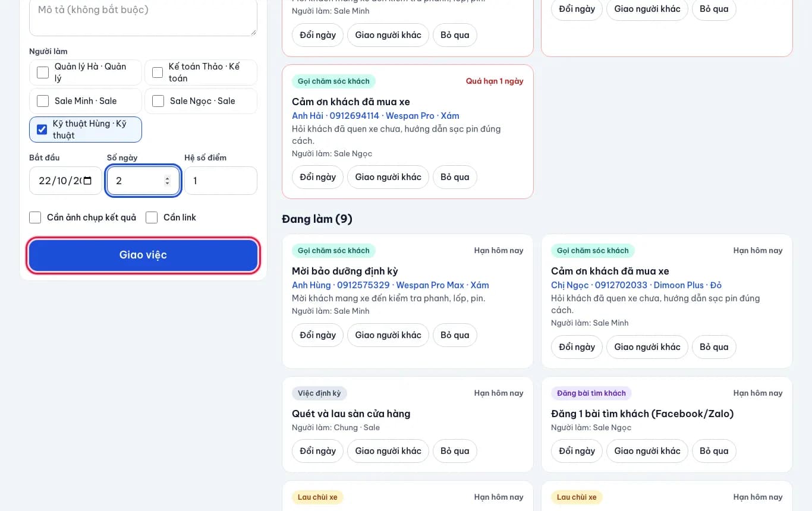The height and width of the screenshot is (511, 812).
Task: Open Chị Ngọc's customer link
Action: click(636, 285)
